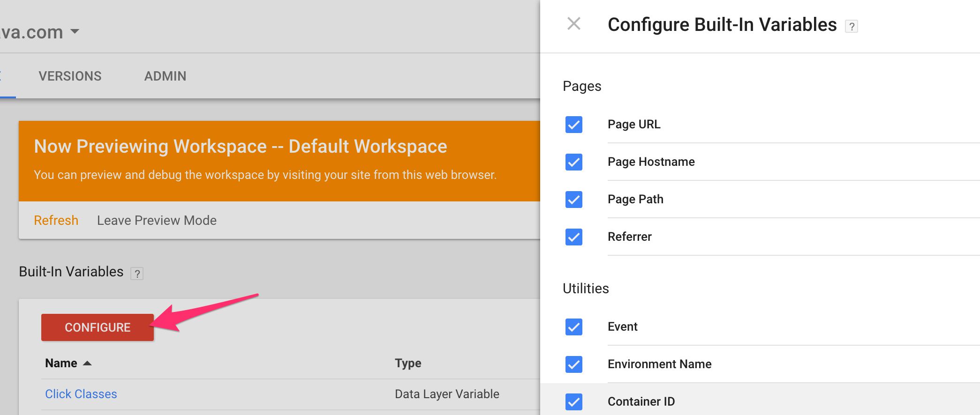Click the Type column header
Image resolution: width=980 pixels, height=415 pixels.
pyautogui.click(x=408, y=363)
